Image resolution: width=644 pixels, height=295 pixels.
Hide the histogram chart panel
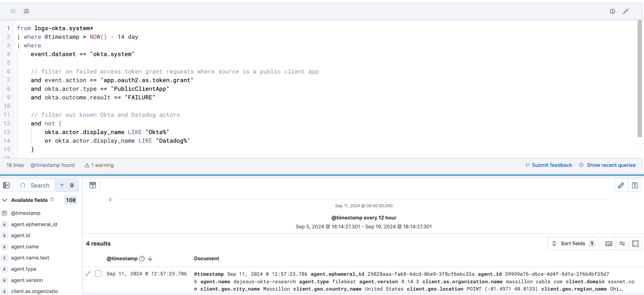tap(93, 185)
